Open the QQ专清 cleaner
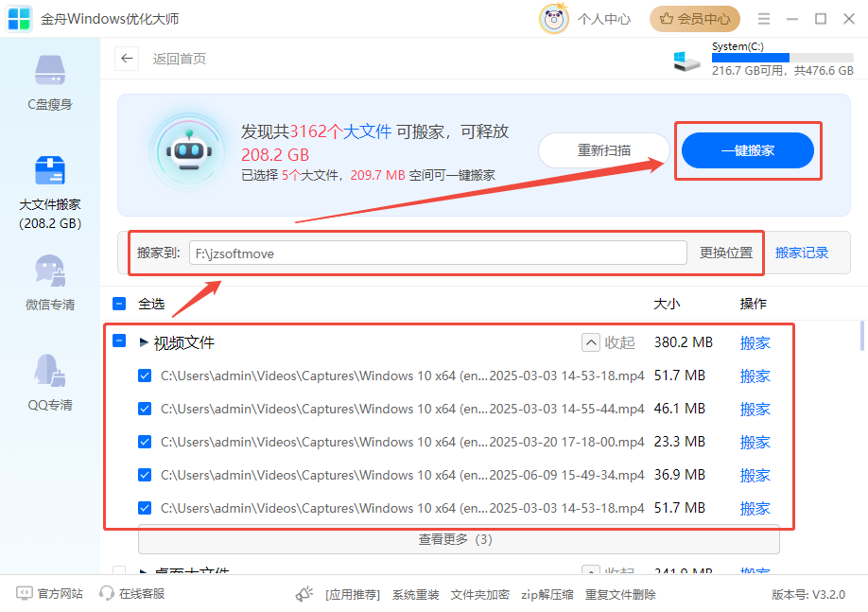868x612 pixels. (50, 383)
